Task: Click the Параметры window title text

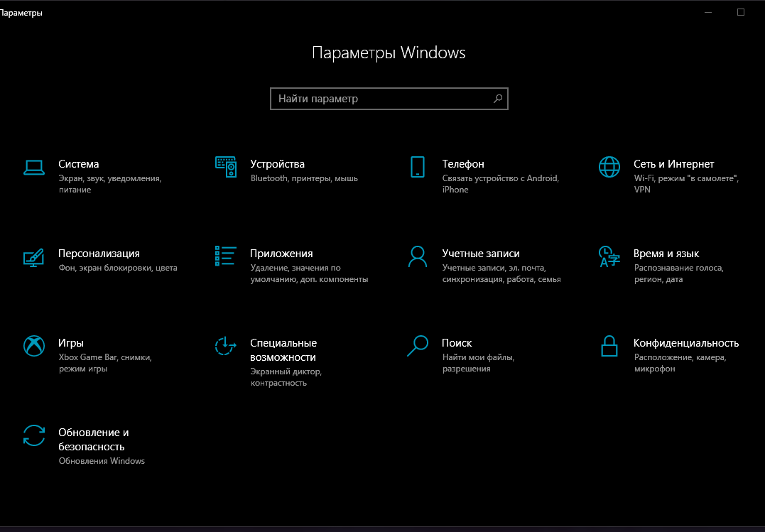Action: pos(21,13)
